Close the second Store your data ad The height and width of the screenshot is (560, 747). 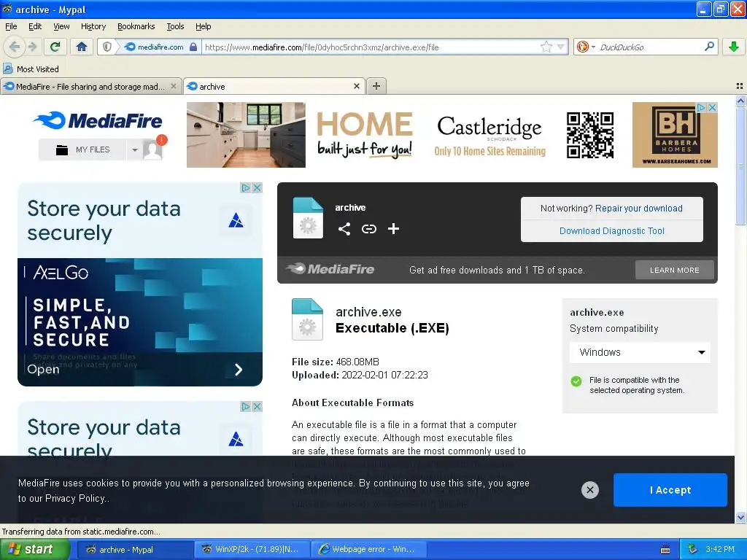(257, 406)
